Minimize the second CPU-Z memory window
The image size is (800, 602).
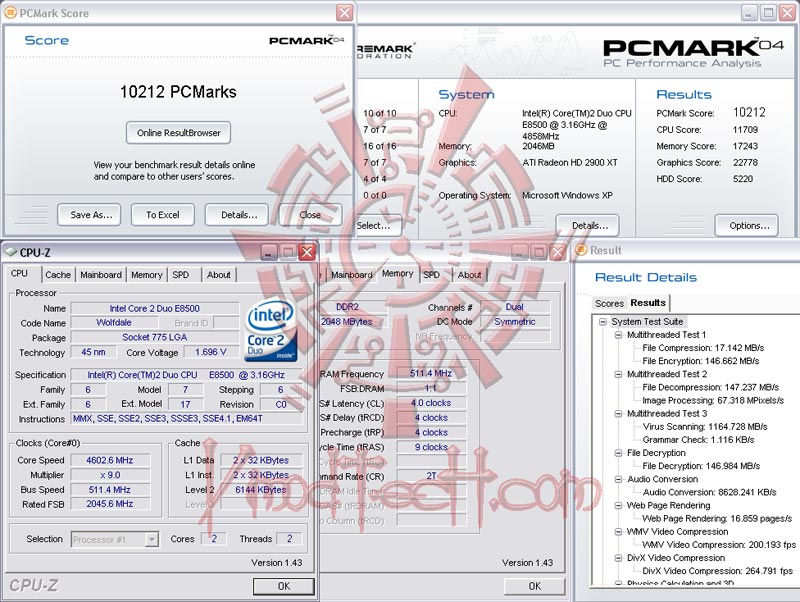point(520,252)
